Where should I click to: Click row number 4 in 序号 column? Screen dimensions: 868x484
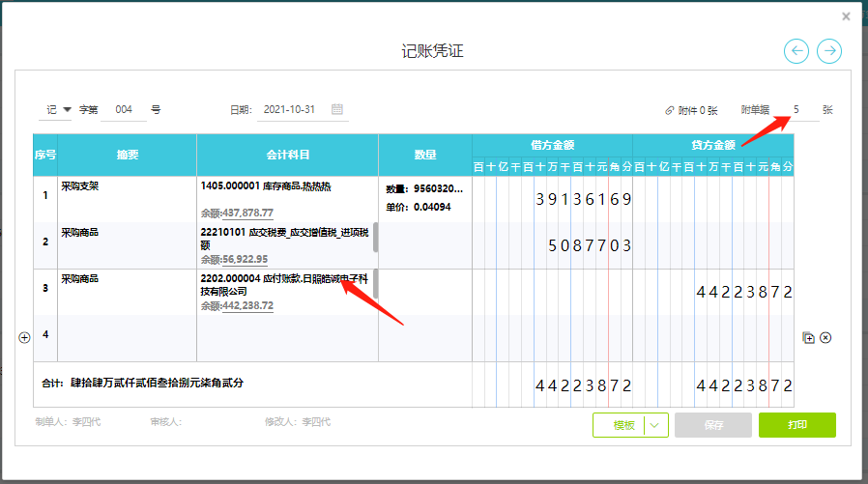click(45, 334)
